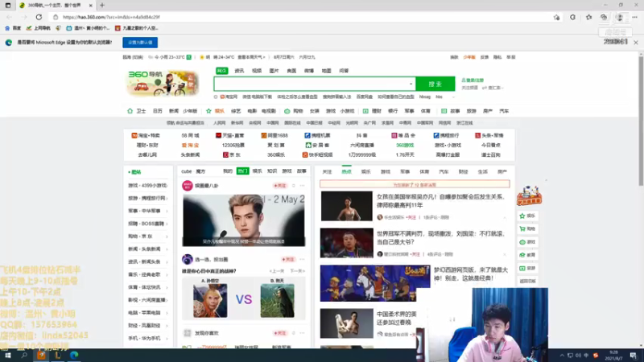Open the Edge favorites list icon
Image resolution: width=644 pixels, height=362 pixels.
(588, 17)
